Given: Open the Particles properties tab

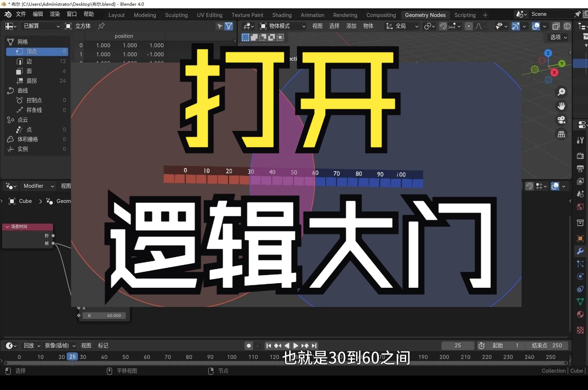Looking at the screenshot, I should click(580, 264).
